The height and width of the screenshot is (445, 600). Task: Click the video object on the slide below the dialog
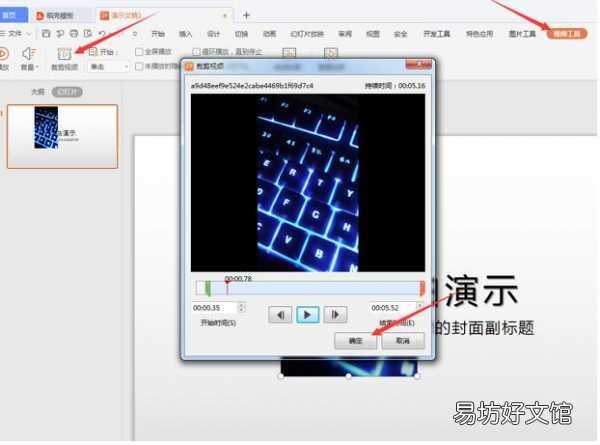(348, 367)
